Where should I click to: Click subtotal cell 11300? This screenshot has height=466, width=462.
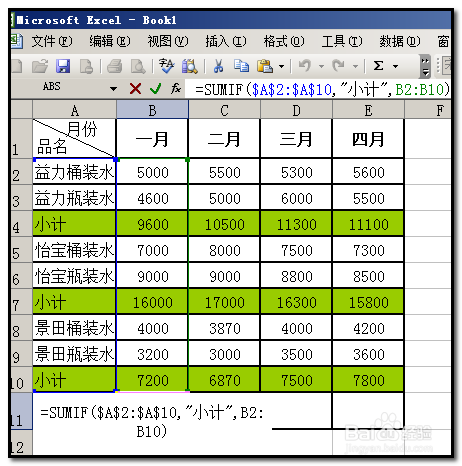[x=296, y=224]
